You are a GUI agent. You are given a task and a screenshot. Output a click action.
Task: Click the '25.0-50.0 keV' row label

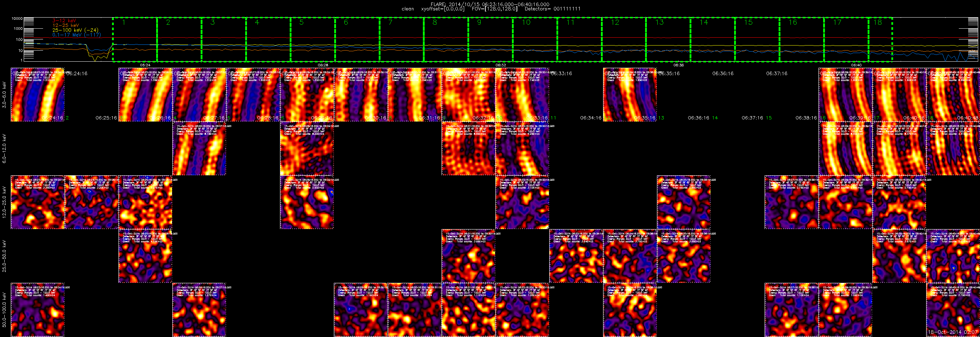point(4,256)
